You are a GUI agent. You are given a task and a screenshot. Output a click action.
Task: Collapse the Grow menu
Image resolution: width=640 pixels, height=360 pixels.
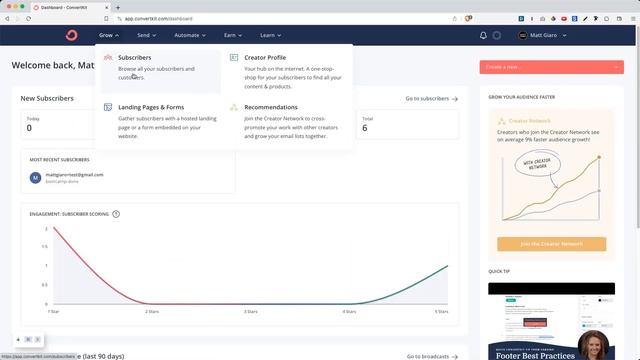(x=109, y=36)
